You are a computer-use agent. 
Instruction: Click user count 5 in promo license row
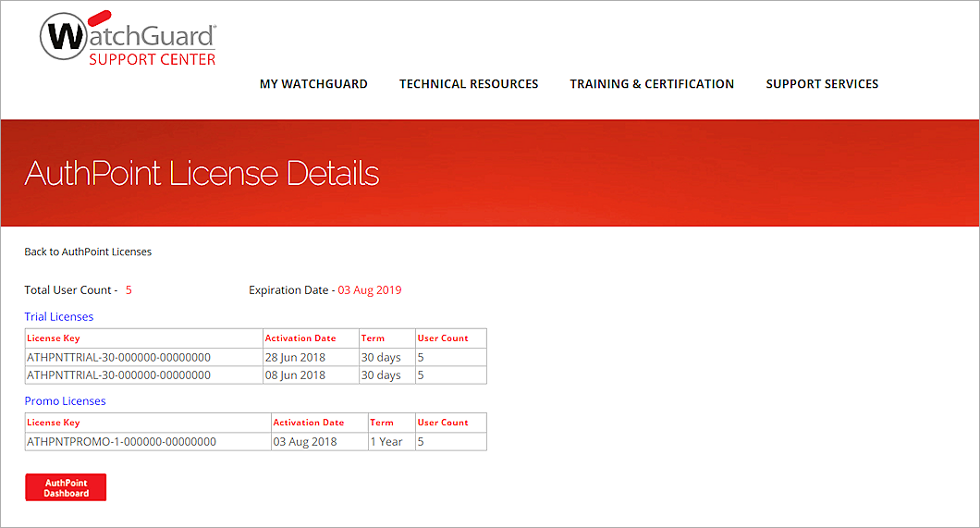[421, 442]
